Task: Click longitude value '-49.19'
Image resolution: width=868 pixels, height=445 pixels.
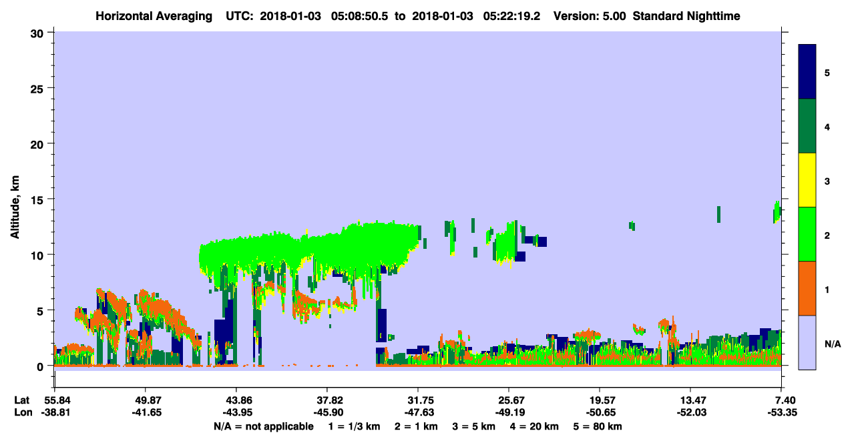Action: click(509, 413)
